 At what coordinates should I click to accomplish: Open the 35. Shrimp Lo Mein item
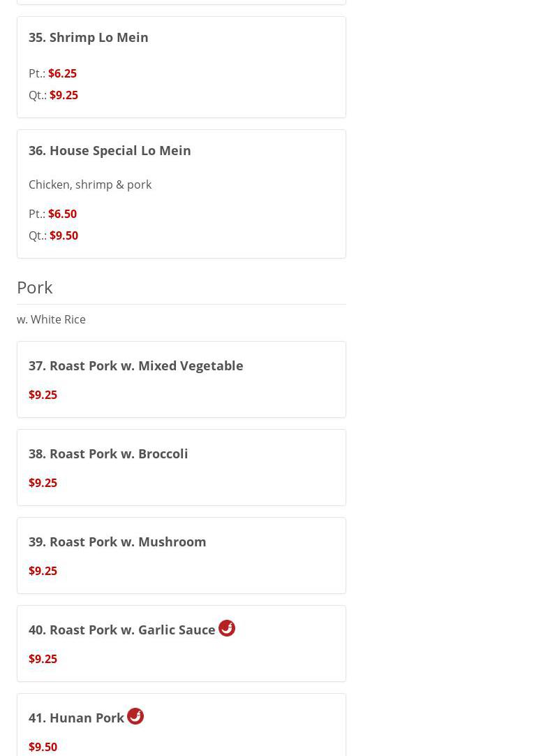pyautogui.click(x=89, y=37)
